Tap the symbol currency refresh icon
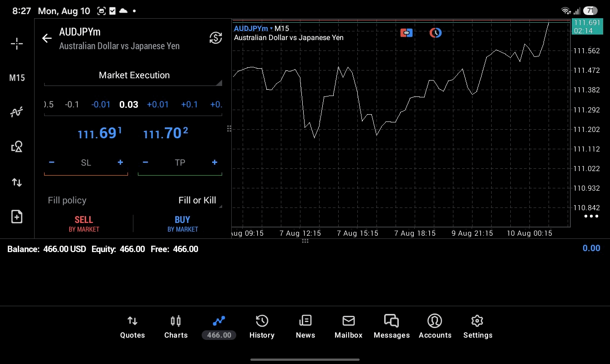This screenshot has height=364, width=610. pyautogui.click(x=215, y=38)
